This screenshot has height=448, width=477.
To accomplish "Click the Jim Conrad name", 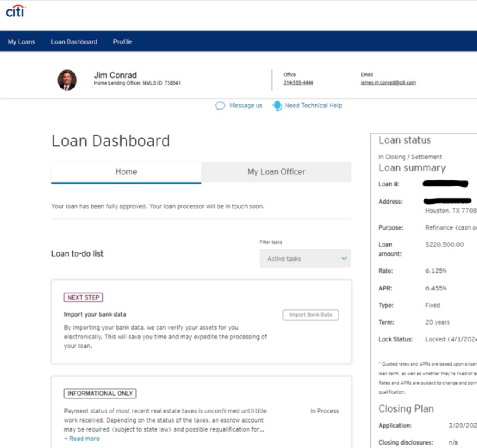I will point(115,75).
